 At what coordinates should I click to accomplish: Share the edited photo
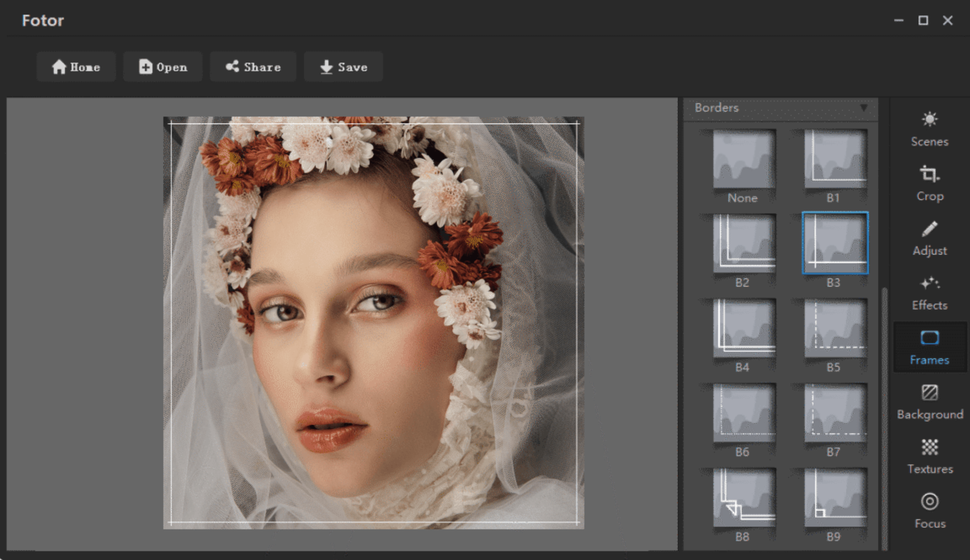(x=253, y=67)
